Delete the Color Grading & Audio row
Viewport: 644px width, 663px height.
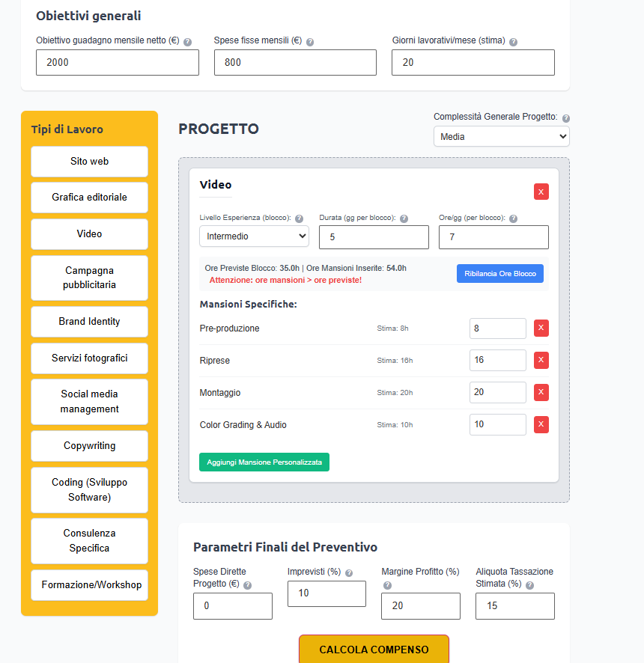pyautogui.click(x=541, y=425)
